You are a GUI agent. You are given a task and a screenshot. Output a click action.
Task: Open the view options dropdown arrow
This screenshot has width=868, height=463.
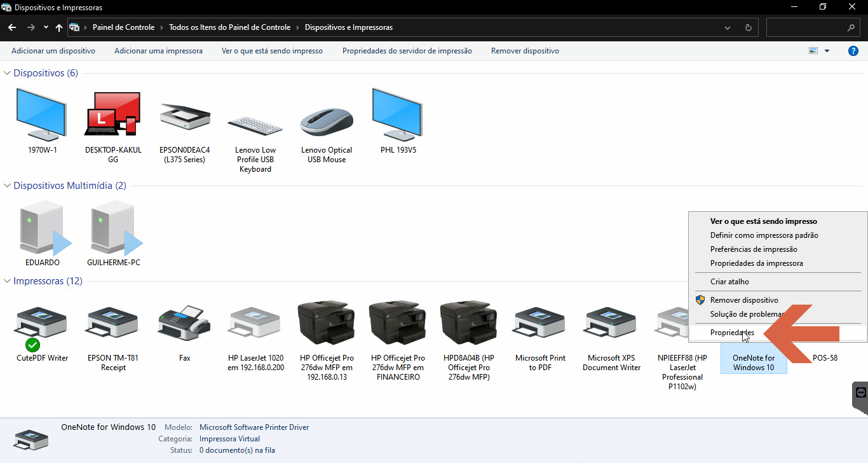(827, 51)
